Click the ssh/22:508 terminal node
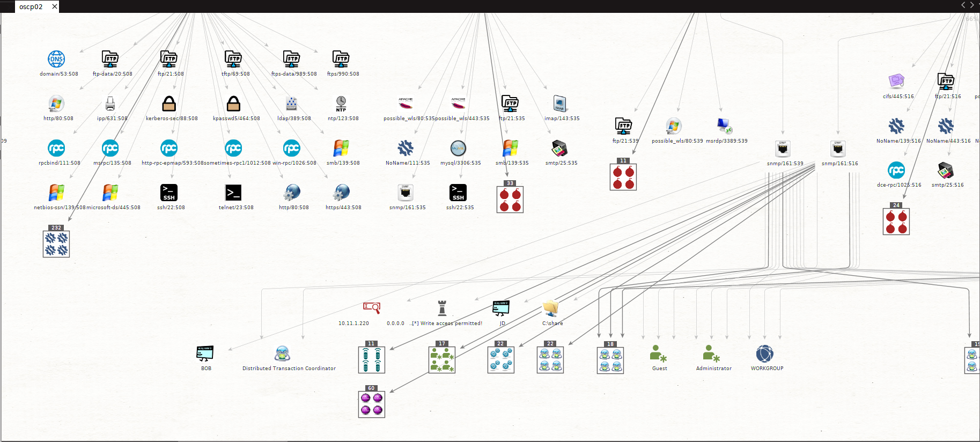The height and width of the screenshot is (442, 980). tap(169, 193)
